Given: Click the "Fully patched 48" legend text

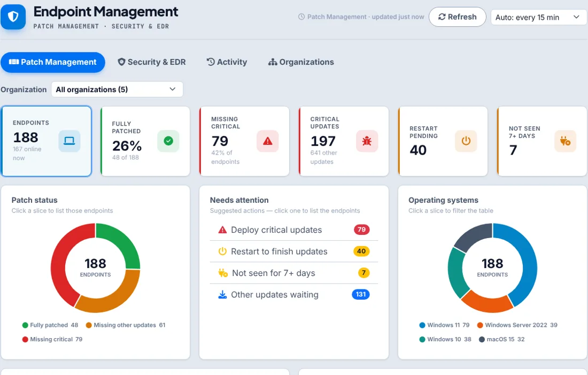Looking at the screenshot, I should (x=54, y=325).
